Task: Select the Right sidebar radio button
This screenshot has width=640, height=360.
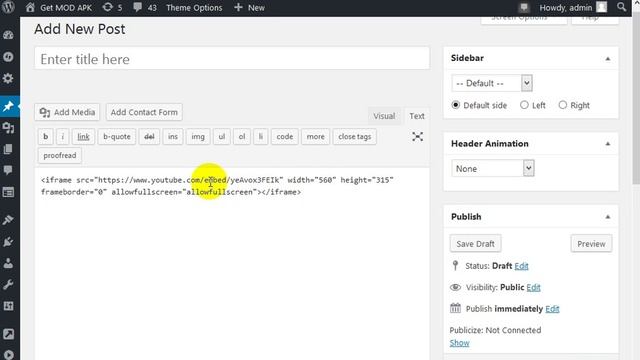Action: pos(562,105)
